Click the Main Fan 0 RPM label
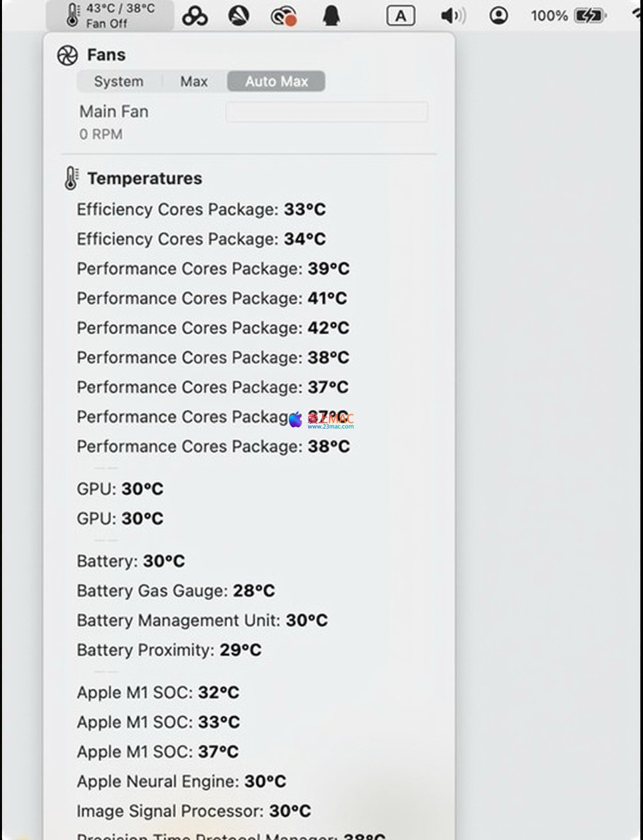Viewport: 643px width, 840px height. pyautogui.click(x=101, y=134)
